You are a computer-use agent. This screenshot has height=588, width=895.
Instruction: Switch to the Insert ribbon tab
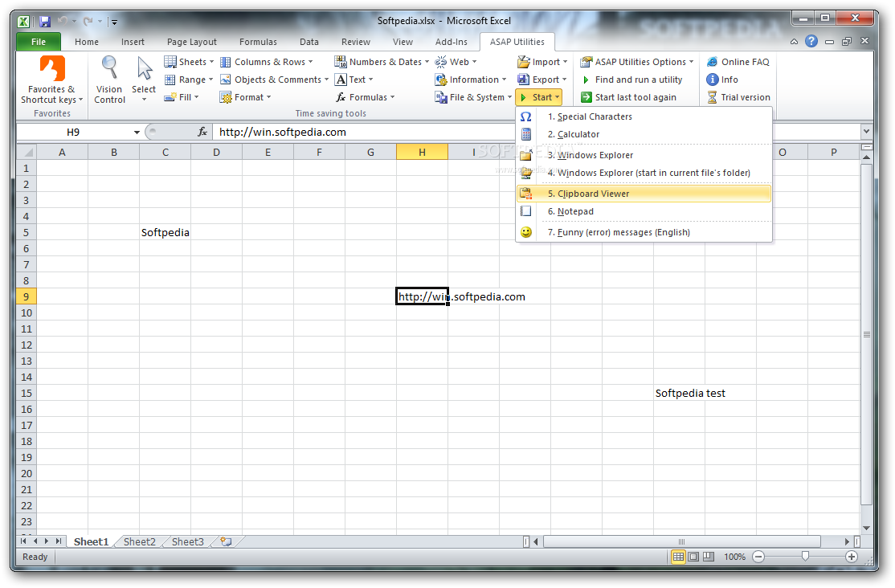[x=133, y=42]
